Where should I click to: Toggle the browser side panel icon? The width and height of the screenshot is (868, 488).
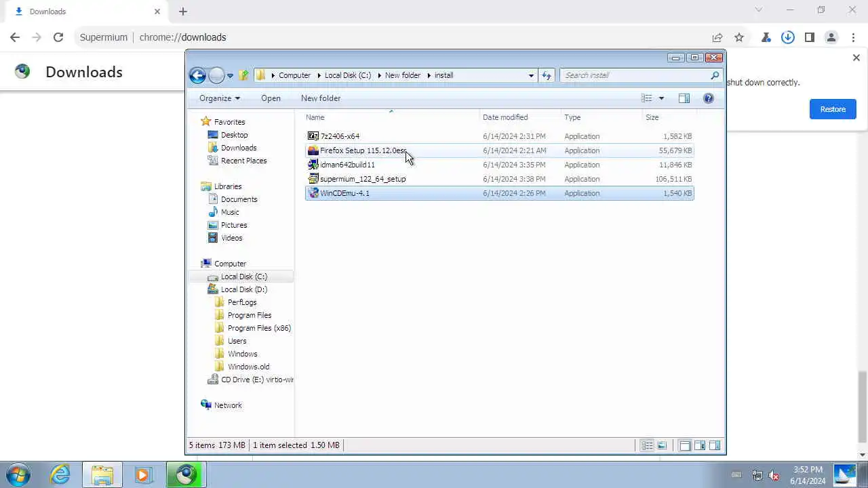pos(810,37)
